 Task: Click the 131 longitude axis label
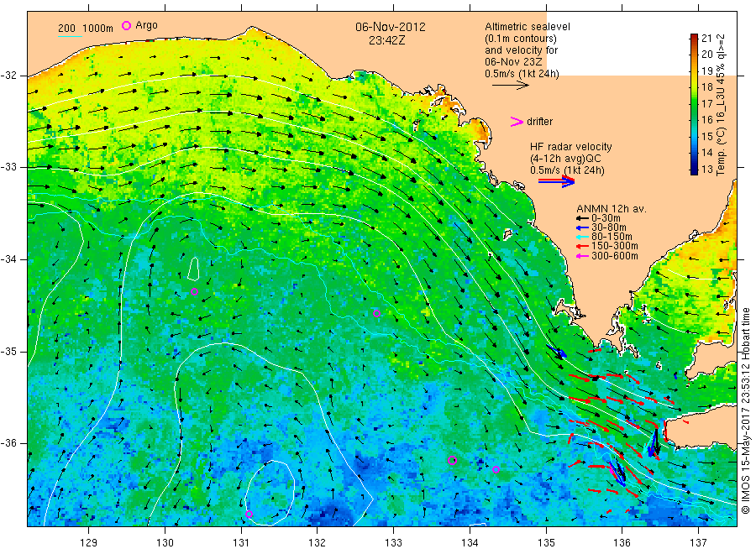241,542
